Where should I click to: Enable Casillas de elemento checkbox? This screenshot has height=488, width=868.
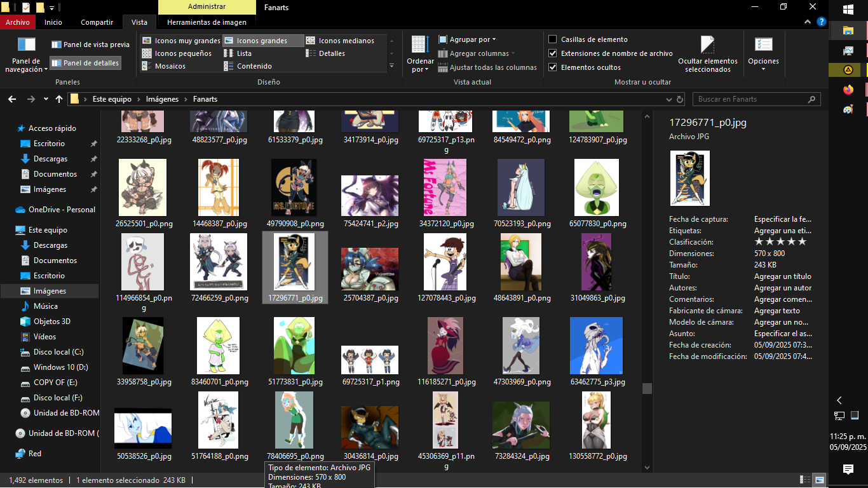click(553, 39)
